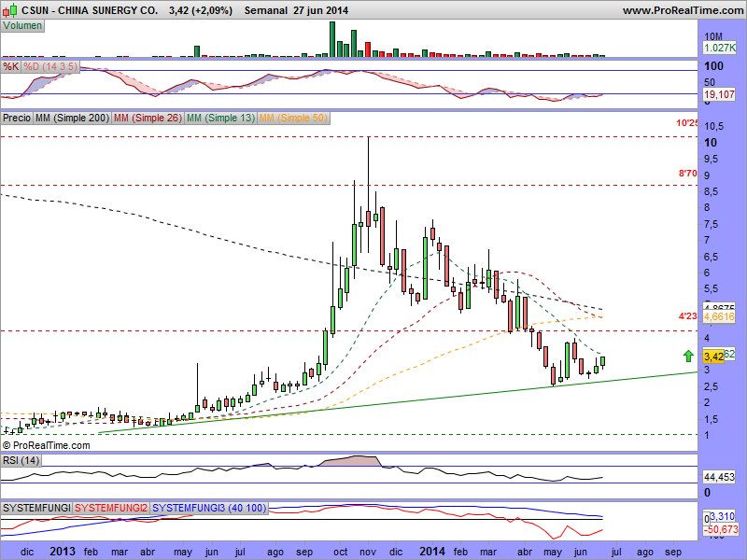Click the -50,673 SYSTEMFUNGI2 value box
The height and width of the screenshot is (560, 747).
[x=721, y=529]
